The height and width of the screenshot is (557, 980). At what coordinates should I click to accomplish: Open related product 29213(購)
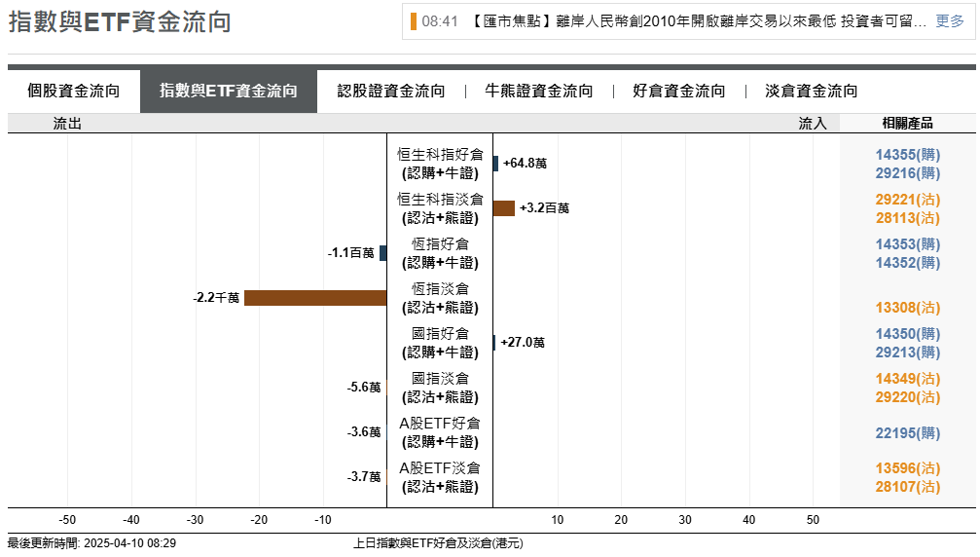point(907,353)
